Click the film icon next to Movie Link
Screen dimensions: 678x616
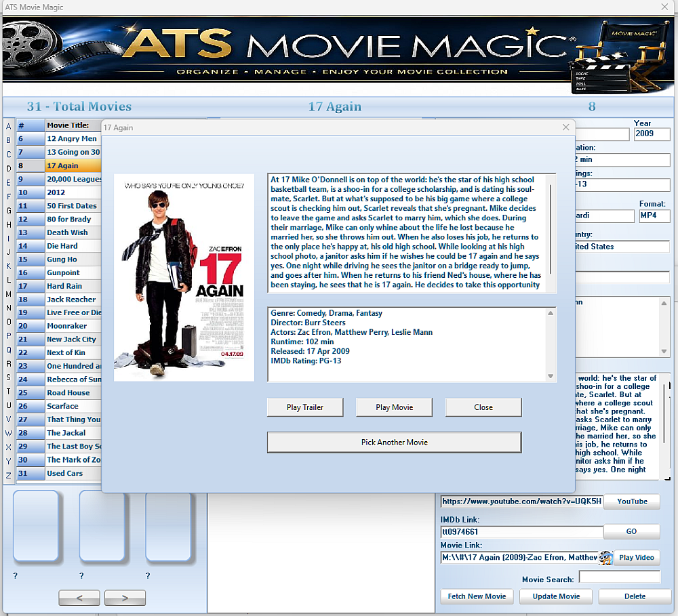click(x=605, y=558)
